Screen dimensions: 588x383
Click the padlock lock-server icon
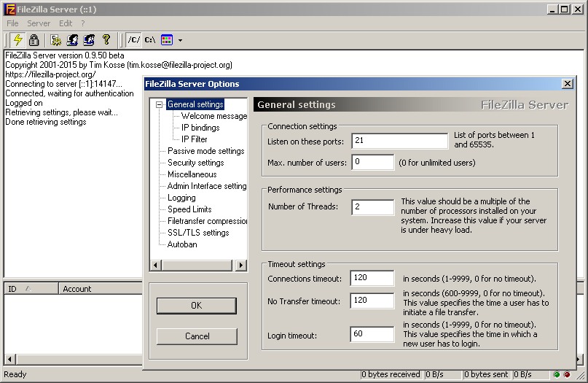pos(34,40)
